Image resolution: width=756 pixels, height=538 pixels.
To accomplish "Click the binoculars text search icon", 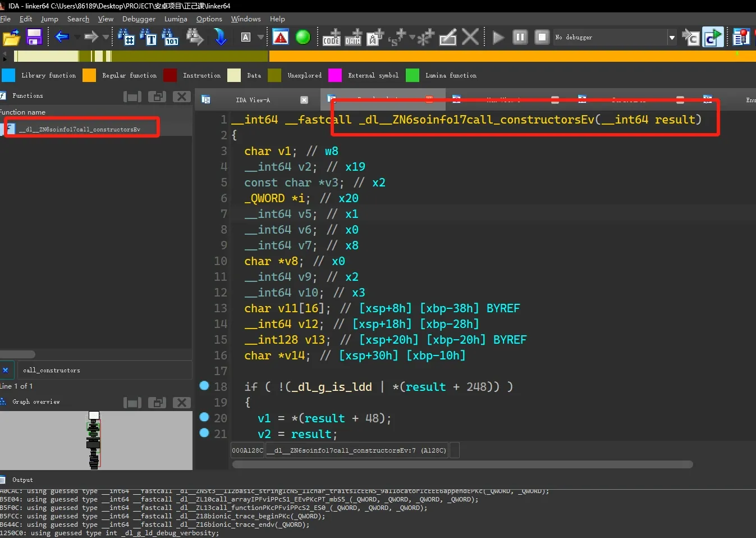I will click(x=149, y=38).
